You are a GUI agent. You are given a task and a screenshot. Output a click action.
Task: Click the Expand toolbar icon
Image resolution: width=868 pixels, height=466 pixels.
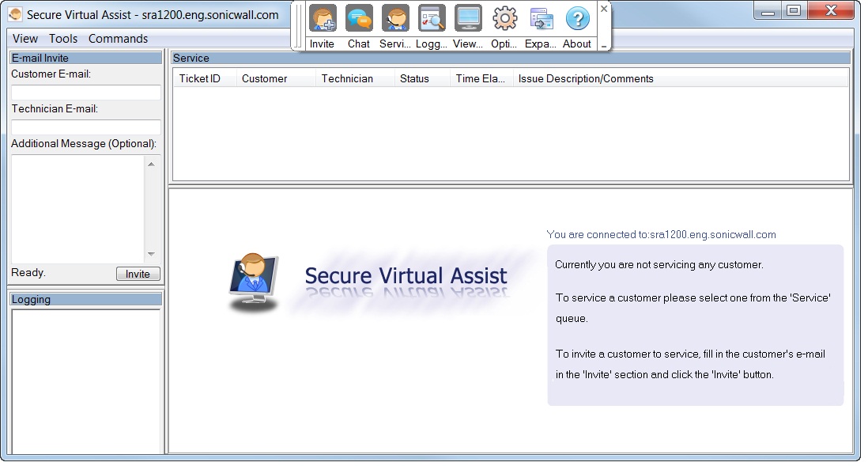(542, 19)
